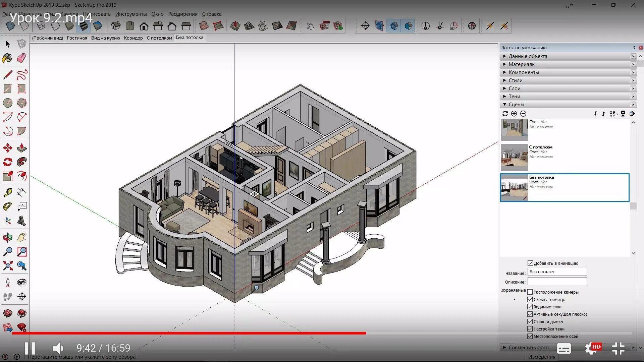This screenshot has width=644, height=362.
Task: Select the Line pencil tool
Action: click(x=7, y=74)
